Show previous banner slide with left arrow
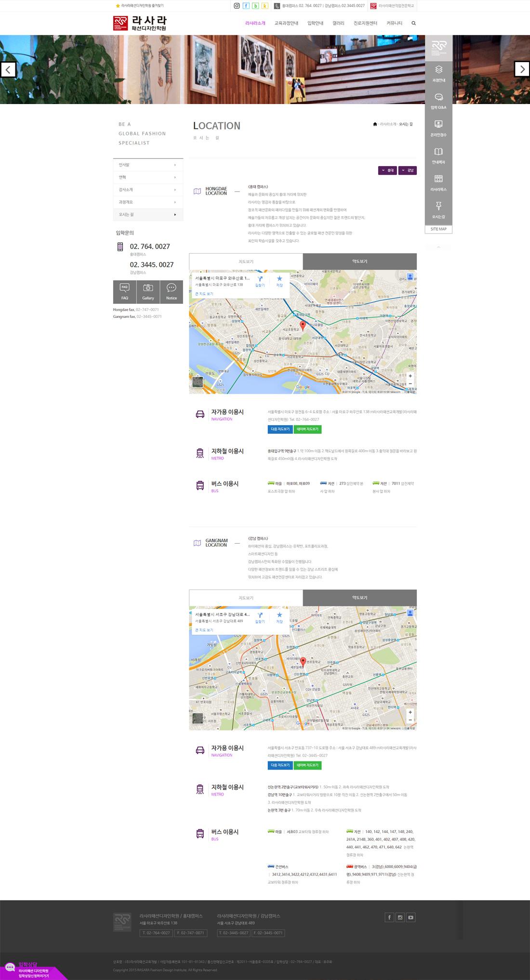This screenshot has width=530, height=980. point(8,69)
